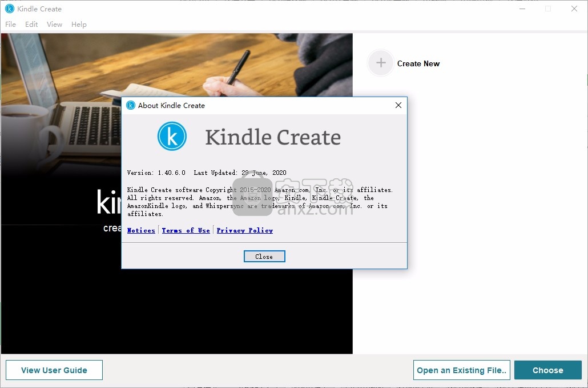Close the About Kindle Create dialog with the X
The width and height of the screenshot is (588, 388).
(398, 106)
